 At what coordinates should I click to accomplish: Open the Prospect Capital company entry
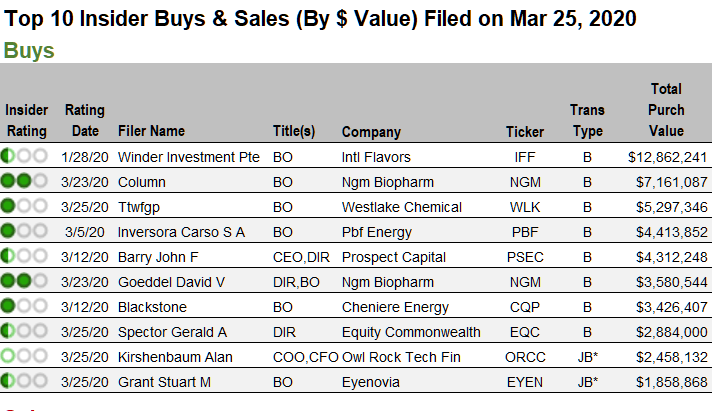388,257
